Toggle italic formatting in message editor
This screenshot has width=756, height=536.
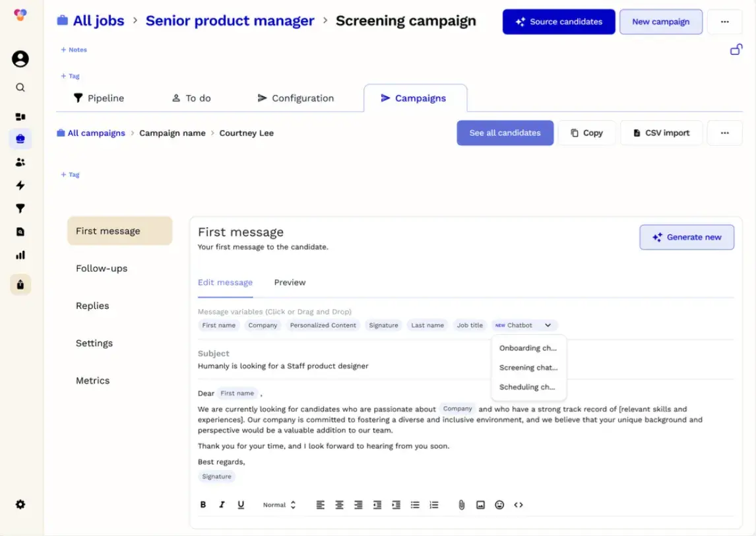click(222, 505)
